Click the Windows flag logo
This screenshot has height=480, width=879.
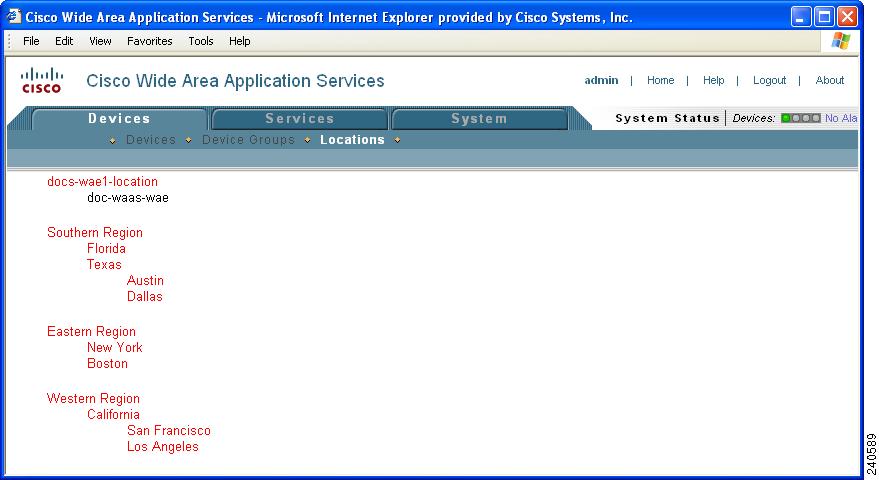coord(840,41)
